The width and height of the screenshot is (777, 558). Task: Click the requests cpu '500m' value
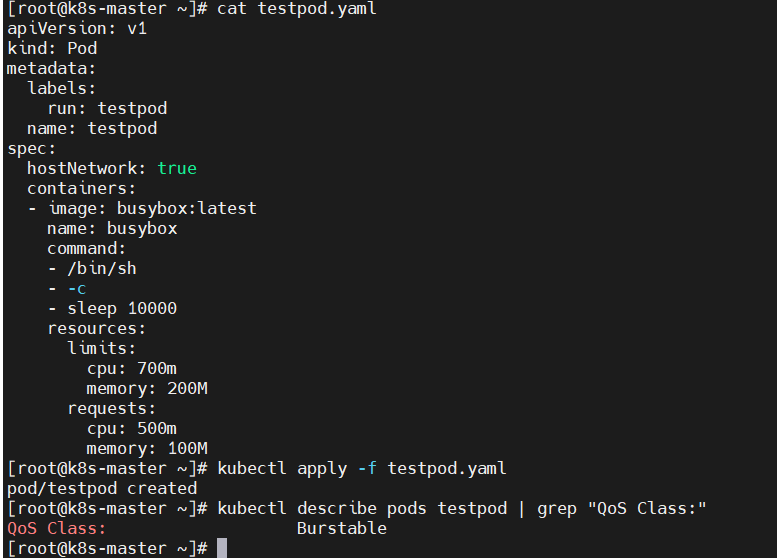click(x=157, y=428)
